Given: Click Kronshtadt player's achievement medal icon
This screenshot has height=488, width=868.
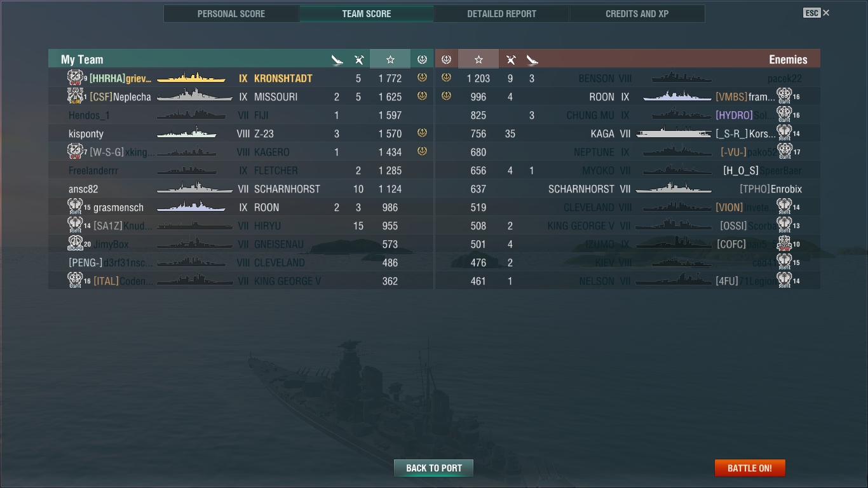Looking at the screenshot, I should click(x=422, y=78).
